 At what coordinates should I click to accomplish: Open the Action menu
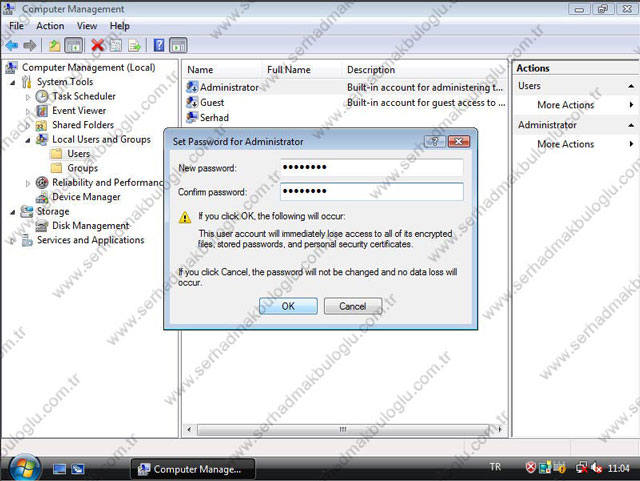(x=50, y=26)
